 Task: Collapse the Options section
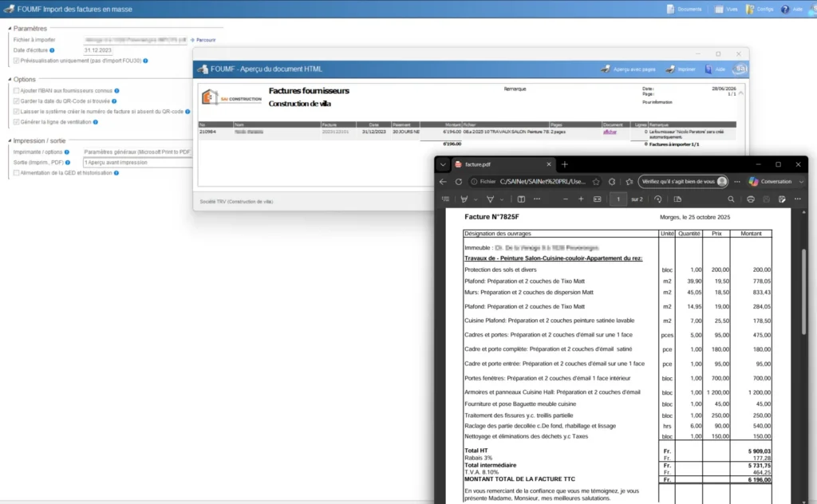[10, 79]
